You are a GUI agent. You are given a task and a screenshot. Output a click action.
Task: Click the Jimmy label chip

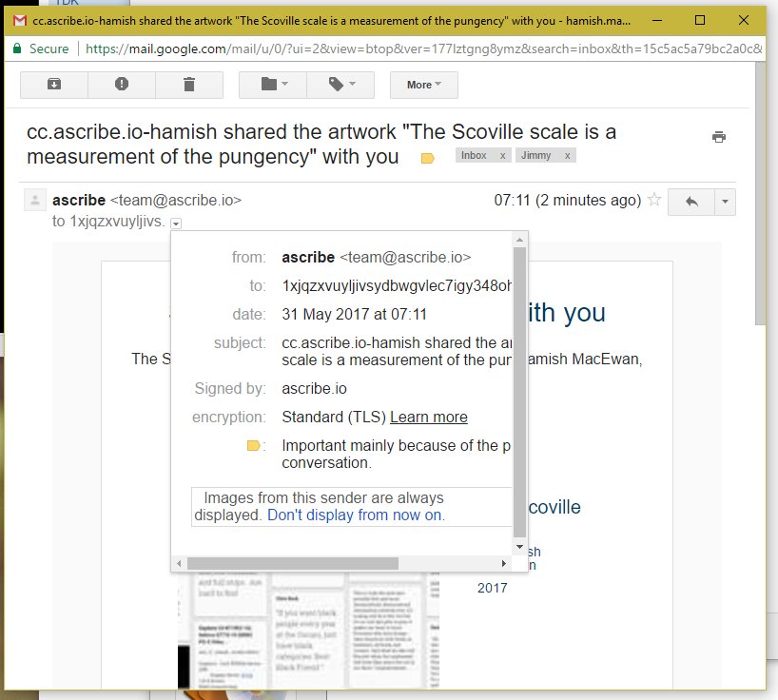(x=535, y=155)
